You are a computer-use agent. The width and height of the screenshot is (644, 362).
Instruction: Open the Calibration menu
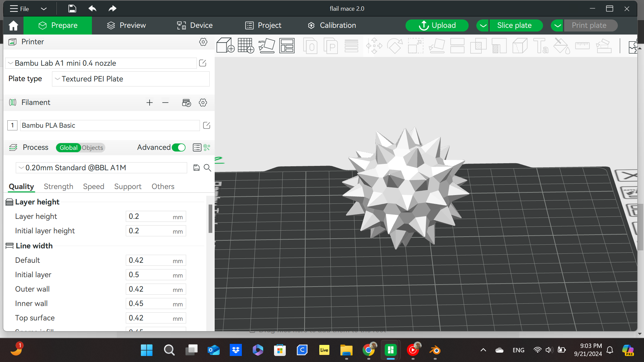pyautogui.click(x=332, y=25)
